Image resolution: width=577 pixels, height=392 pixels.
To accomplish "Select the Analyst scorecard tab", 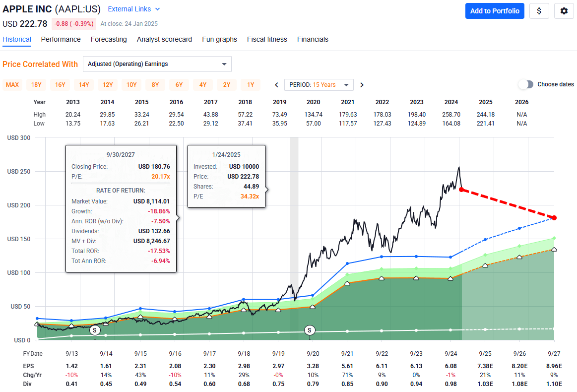I will point(164,39).
